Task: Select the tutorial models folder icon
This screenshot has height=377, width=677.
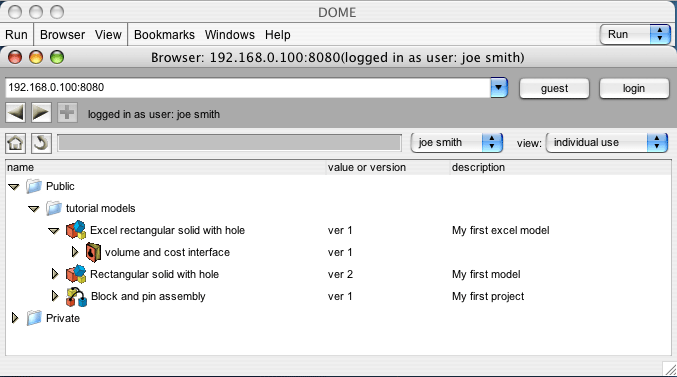Action: (x=54, y=208)
